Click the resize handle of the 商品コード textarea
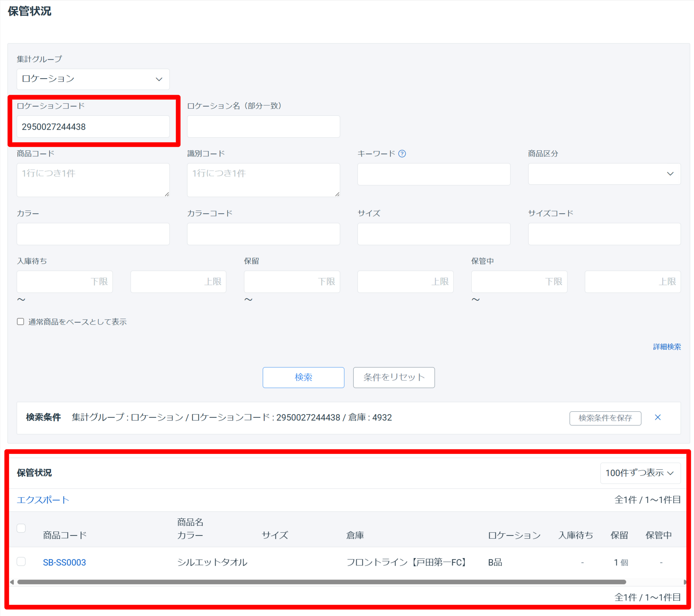This screenshot has height=616, width=694. click(167, 194)
